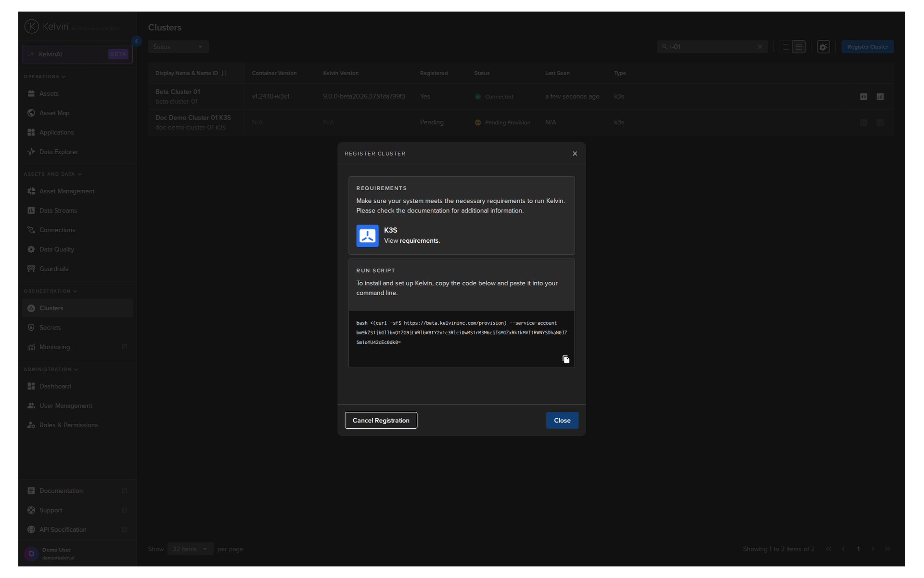This screenshot has width=924, height=578.
Task: Open table settings gear icon
Action: [x=823, y=47]
